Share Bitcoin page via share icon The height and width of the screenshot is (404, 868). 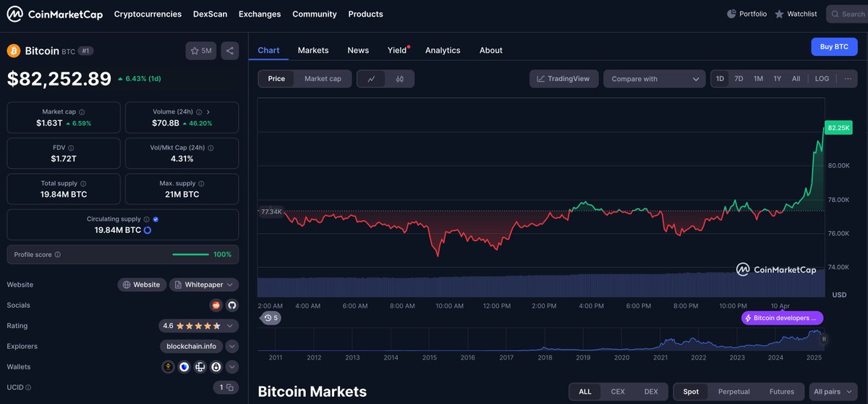(230, 51)
